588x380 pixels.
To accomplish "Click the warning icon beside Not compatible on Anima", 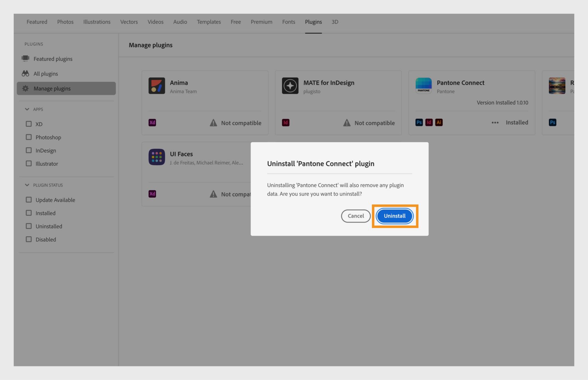I will [x=213, y=123].
